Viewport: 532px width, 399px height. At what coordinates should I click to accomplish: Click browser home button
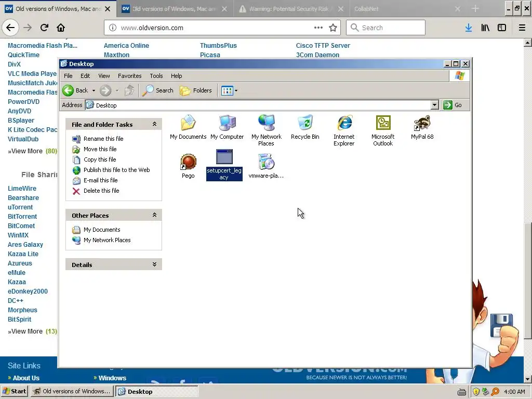[61, 28]
